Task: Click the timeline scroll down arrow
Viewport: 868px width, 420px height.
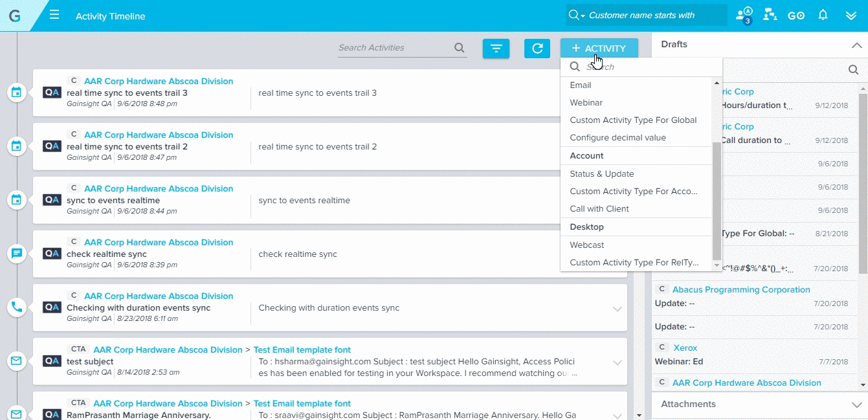Action: [640, 415]
